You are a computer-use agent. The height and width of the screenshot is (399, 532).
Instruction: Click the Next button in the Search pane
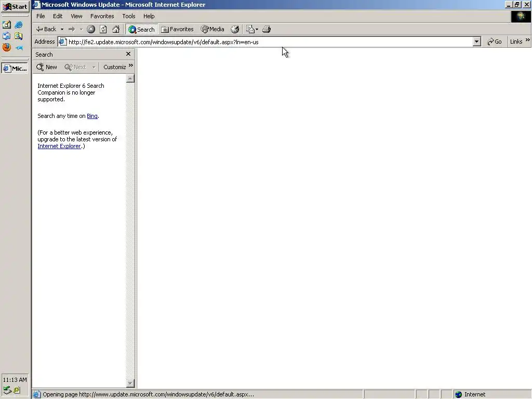point(75,67)
